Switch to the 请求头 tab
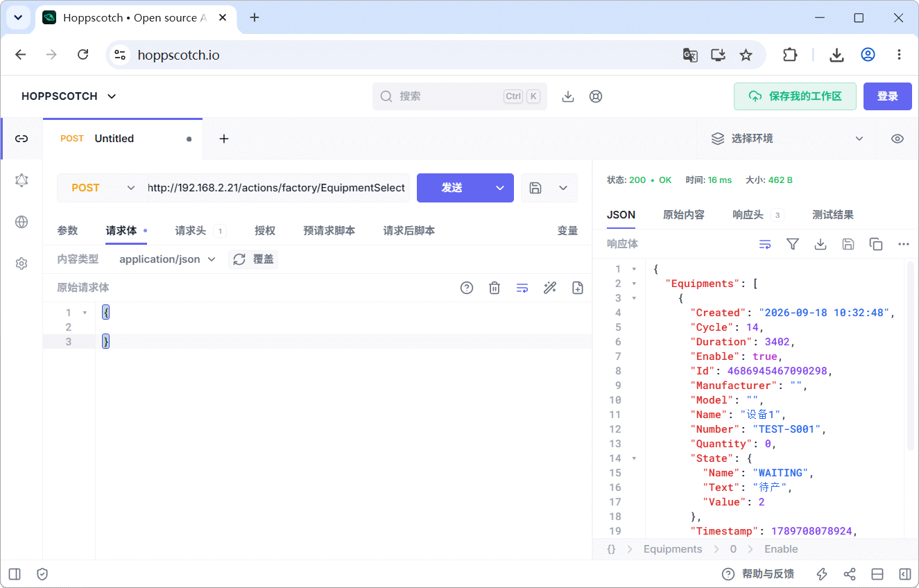919x588 pixels. point(200,231)
